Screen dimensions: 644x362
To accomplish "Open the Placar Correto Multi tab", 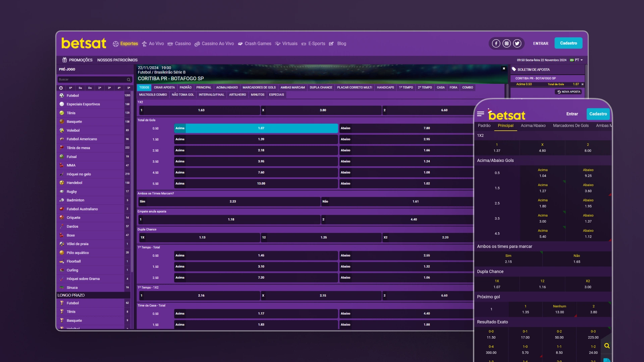I will click(x=355, y=87).
